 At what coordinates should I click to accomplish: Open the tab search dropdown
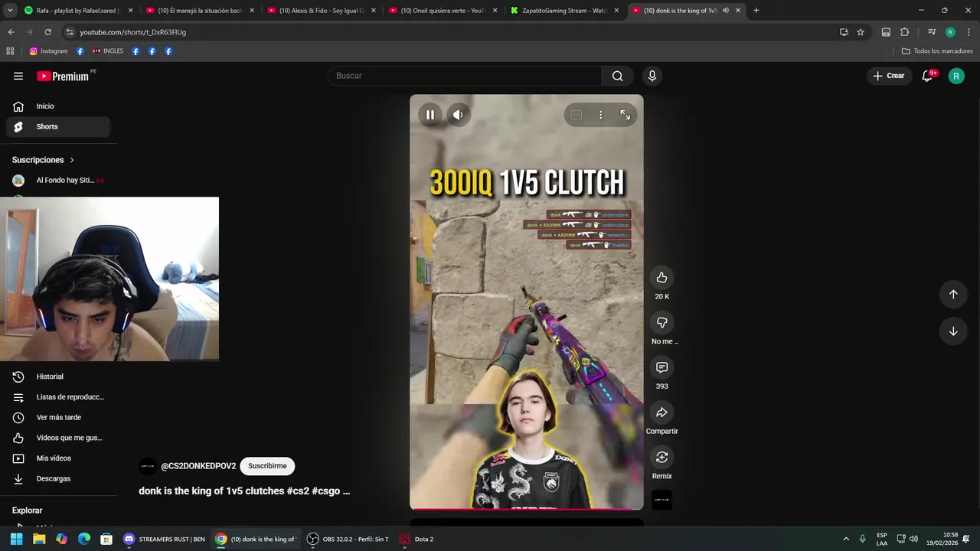(10, 11)
